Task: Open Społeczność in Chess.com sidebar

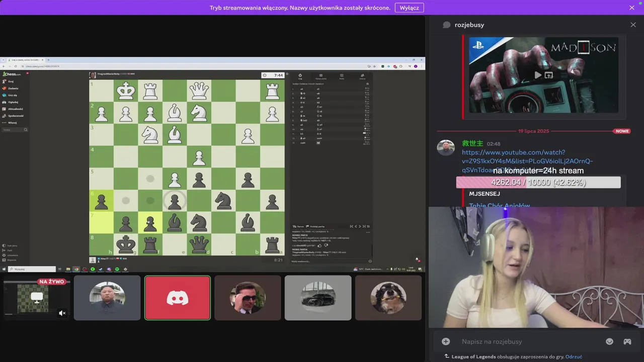Action: pos(13,116)
